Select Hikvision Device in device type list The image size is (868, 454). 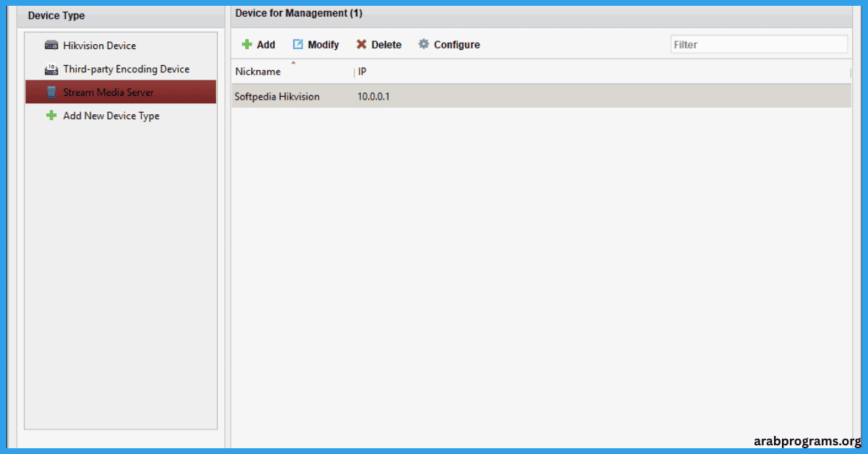tap(121, 46)
